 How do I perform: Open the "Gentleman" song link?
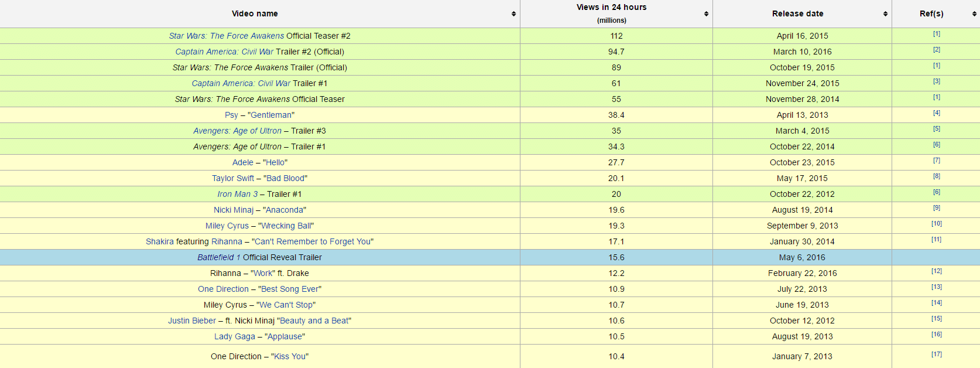(271, 115)
